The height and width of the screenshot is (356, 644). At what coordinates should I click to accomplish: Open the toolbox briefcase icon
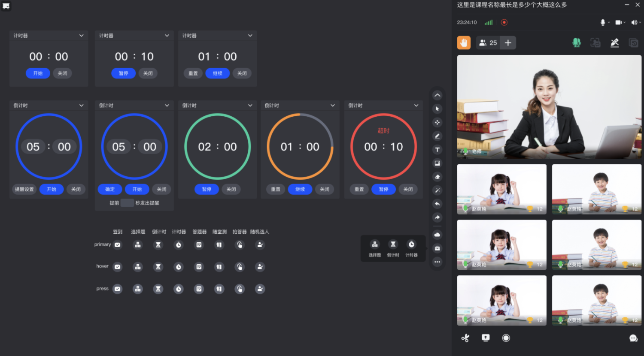click(x=437, y=248)
